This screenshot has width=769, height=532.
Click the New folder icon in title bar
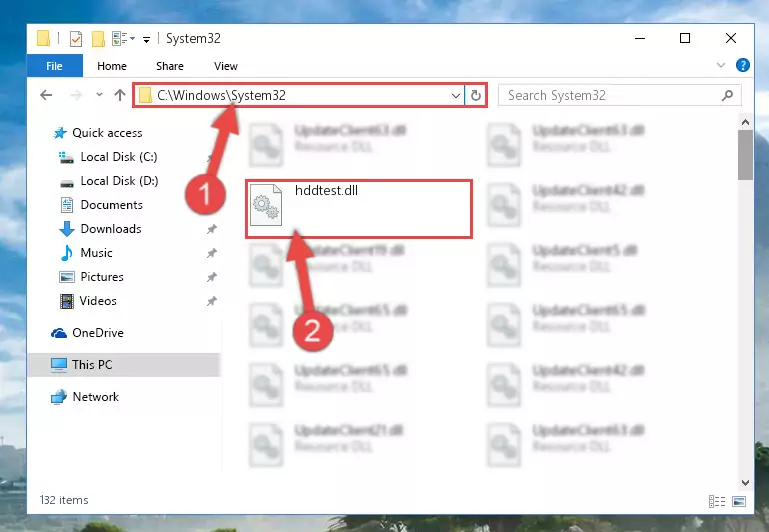tap(98, 38)
